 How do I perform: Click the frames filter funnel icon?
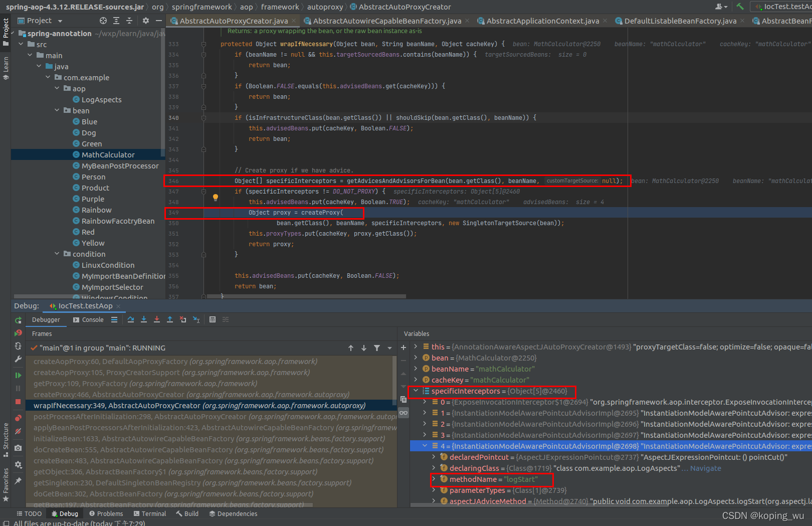click(x=377, y=348)
